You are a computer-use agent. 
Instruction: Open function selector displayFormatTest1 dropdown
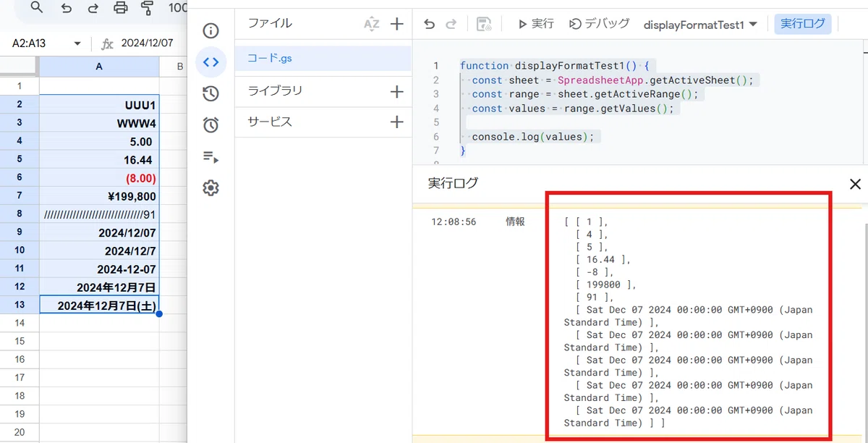pos(700,24)
